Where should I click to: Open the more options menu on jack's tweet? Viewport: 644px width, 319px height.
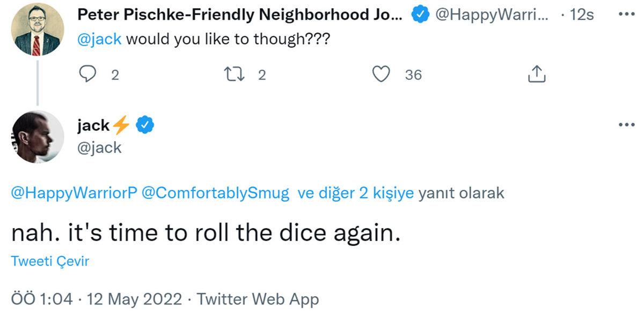pyautogui.click(x=626, y=124)
